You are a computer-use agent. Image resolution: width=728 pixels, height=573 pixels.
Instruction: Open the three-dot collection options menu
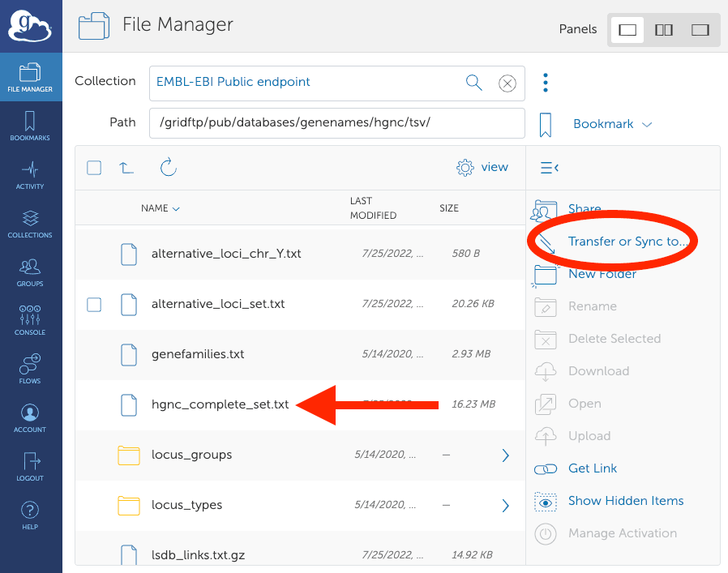pos(546,83)
